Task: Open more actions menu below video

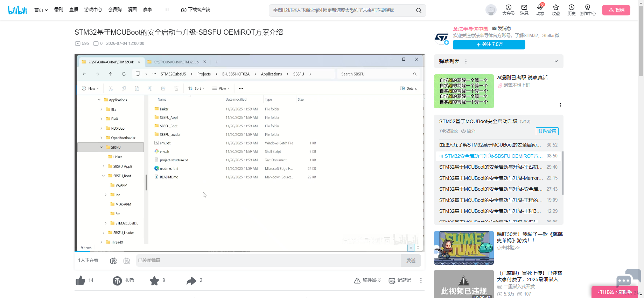Action: pos(421,280)
